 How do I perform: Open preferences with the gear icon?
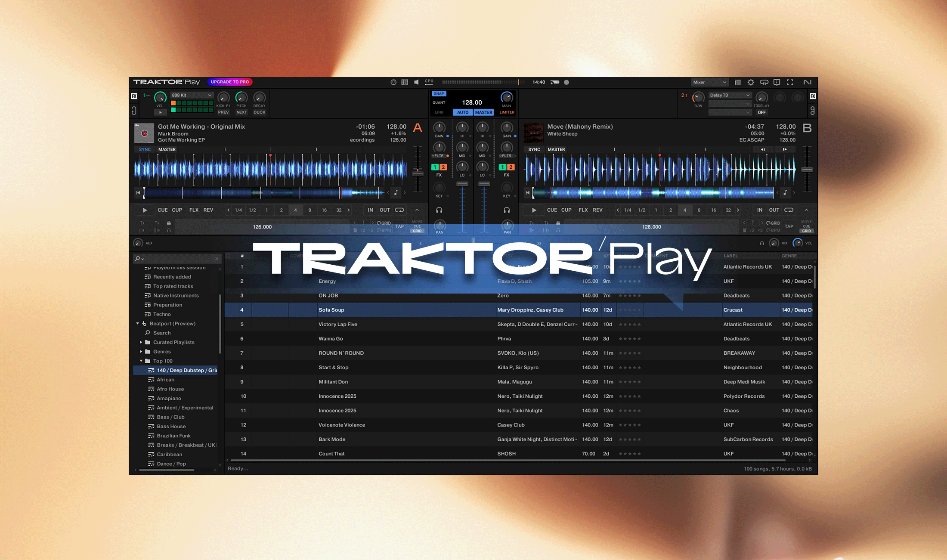(751, 82)
